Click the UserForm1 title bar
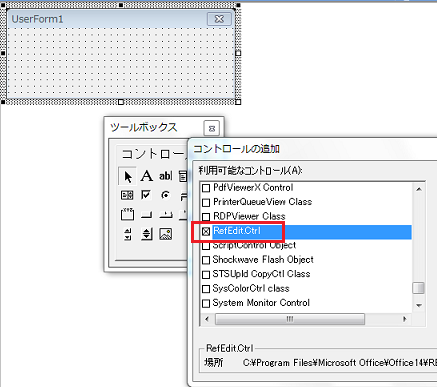The height and width of the screenshot is (387, 437). (x=121, y=19)
